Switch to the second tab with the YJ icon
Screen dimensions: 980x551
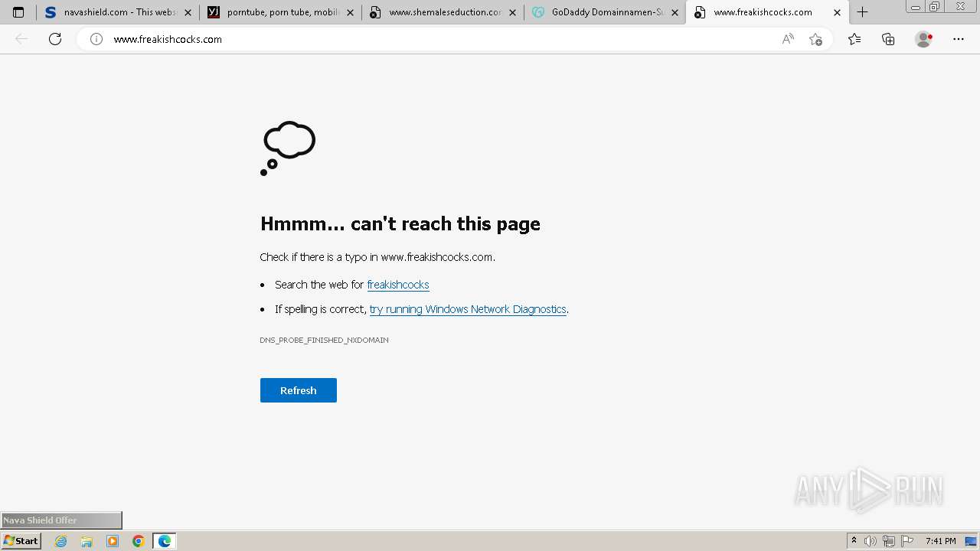[280, 12]
